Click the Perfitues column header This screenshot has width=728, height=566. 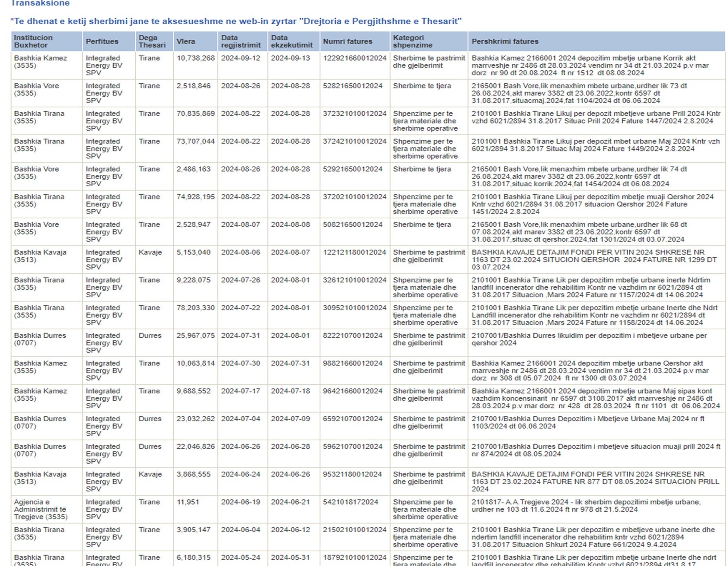[x=102, y=41]
